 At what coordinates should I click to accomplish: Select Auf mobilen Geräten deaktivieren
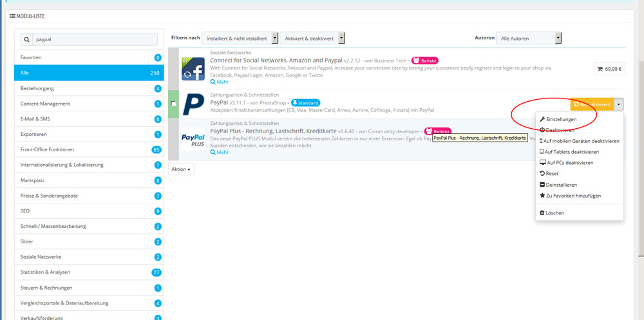coord(580,141)
